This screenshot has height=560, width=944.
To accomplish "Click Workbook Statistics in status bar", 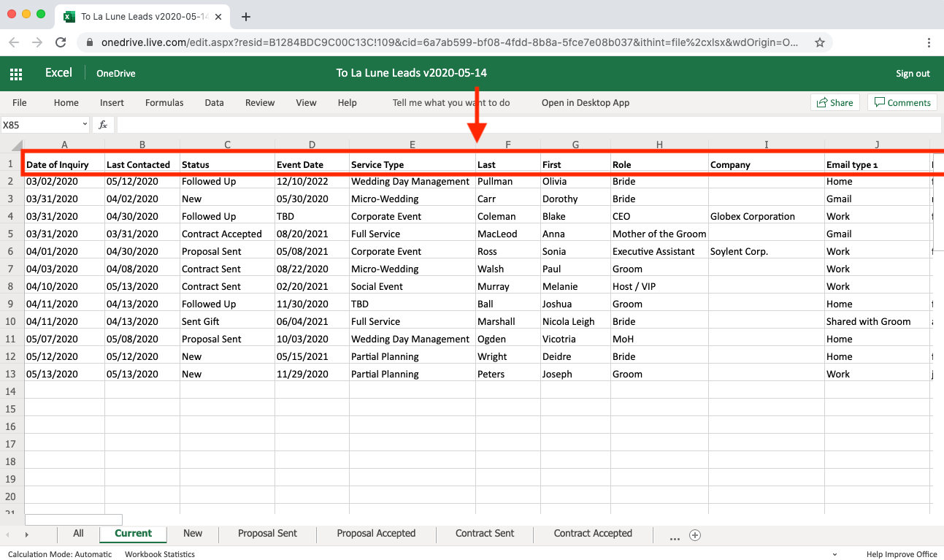I will (x=160, y=554).
